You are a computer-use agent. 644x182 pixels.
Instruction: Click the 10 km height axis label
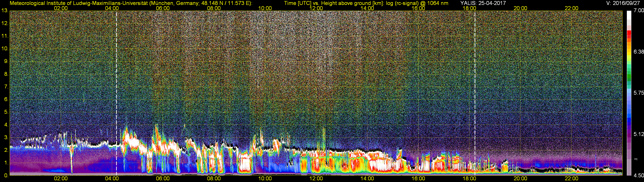coord(5,49)
